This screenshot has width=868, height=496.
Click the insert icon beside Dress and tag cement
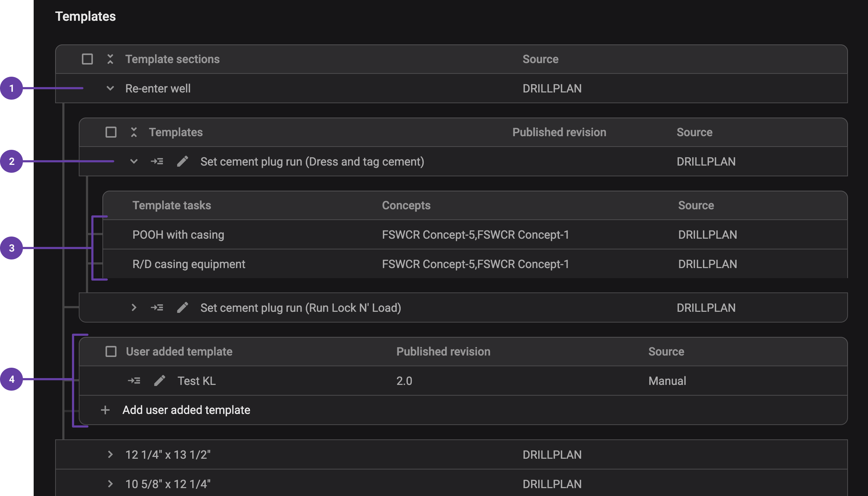[157, 161]
